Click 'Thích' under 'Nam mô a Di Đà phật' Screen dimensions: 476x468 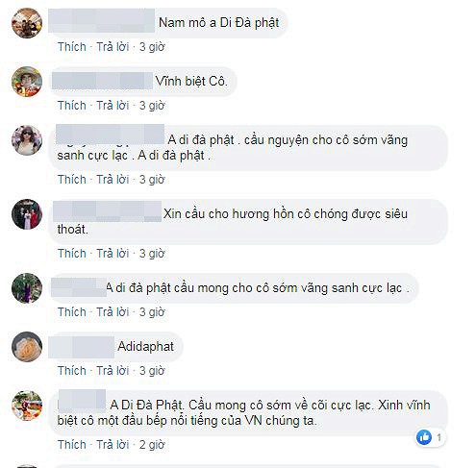tap(72, 47)
